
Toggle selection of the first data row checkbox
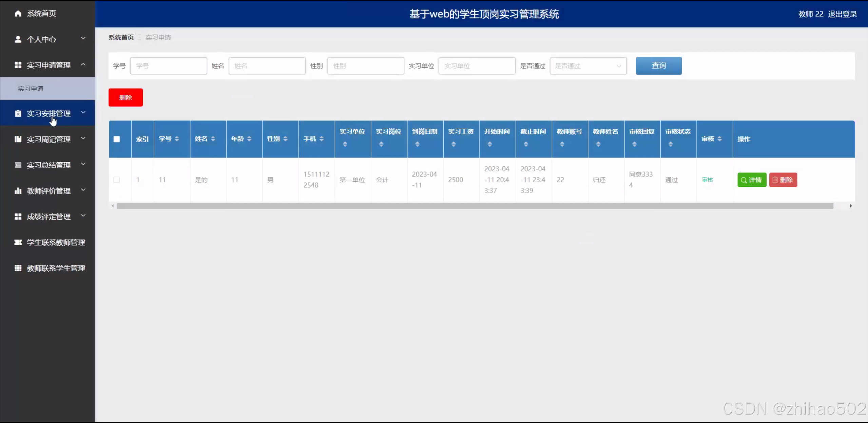[x=117, y=180]
